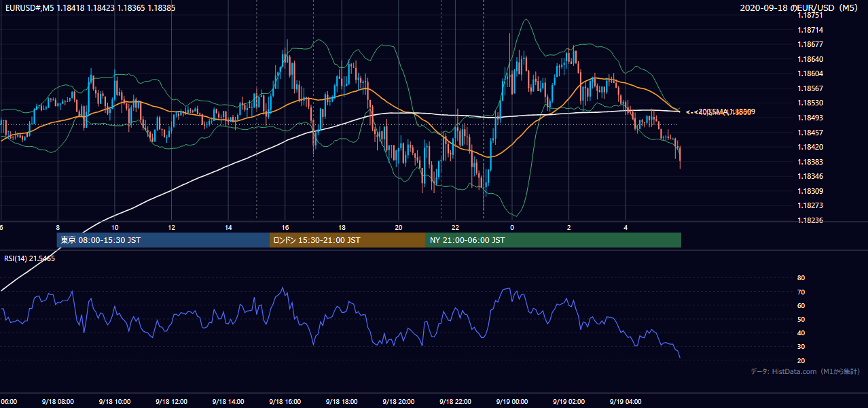Click RSI scale level 40

[801, 333]
